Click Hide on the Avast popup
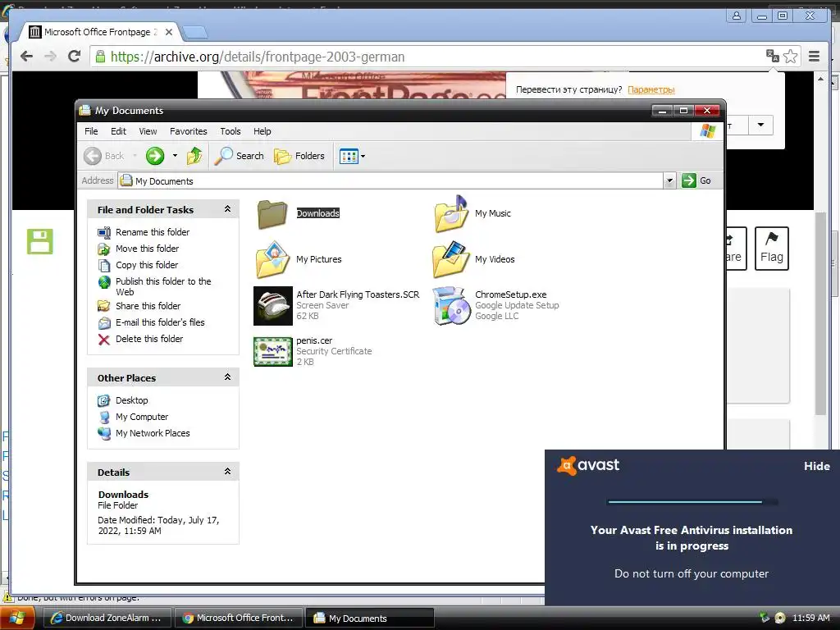Image resolution: width=840 pixels, height=630 pixels. click(816, 466)
